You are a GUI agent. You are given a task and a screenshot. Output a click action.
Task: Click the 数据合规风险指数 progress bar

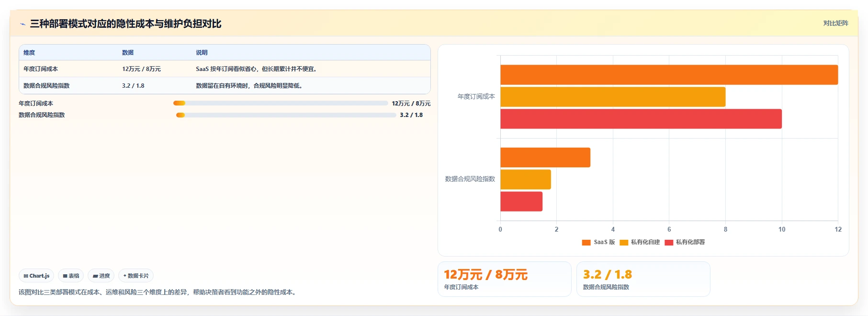286,115
